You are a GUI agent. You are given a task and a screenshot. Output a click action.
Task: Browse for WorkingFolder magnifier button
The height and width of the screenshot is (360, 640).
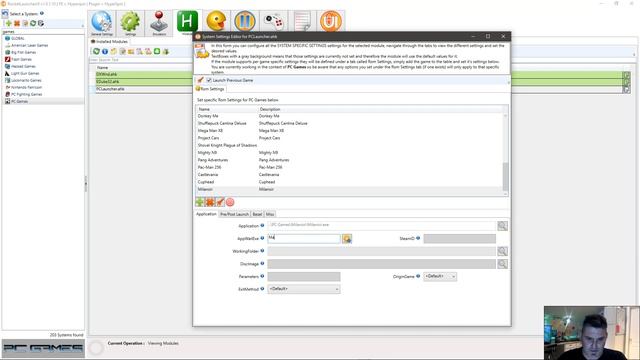coord(502,251)
